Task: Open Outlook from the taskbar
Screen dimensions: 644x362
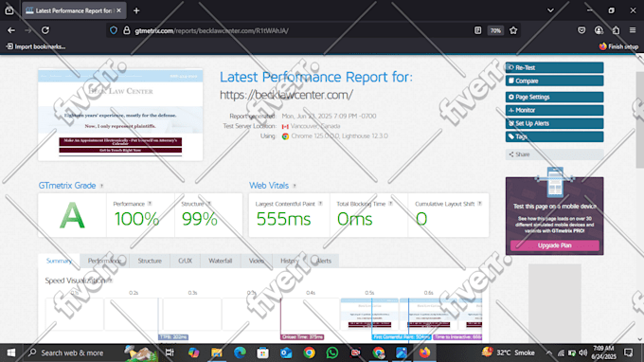Action: 286,353
